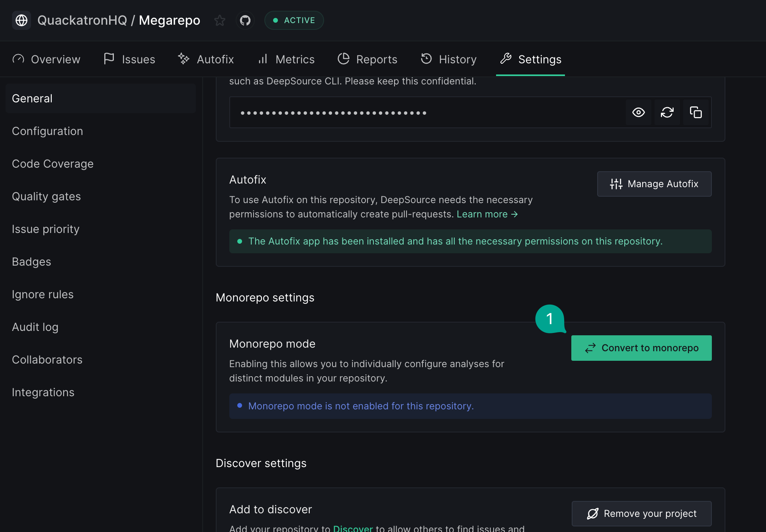
Task: Go to the Autofix tab
Action: click(x=206, y=59)
